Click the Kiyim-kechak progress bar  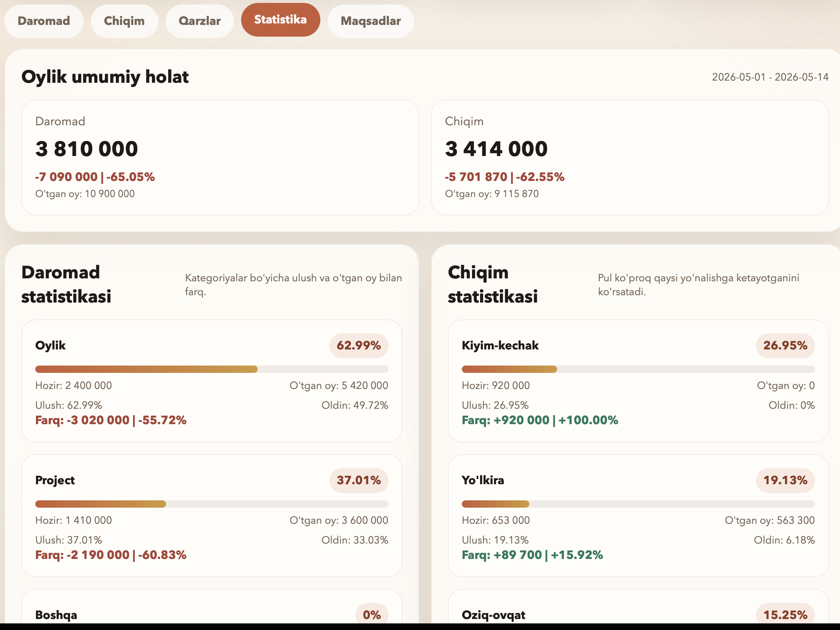pos(638,369)
